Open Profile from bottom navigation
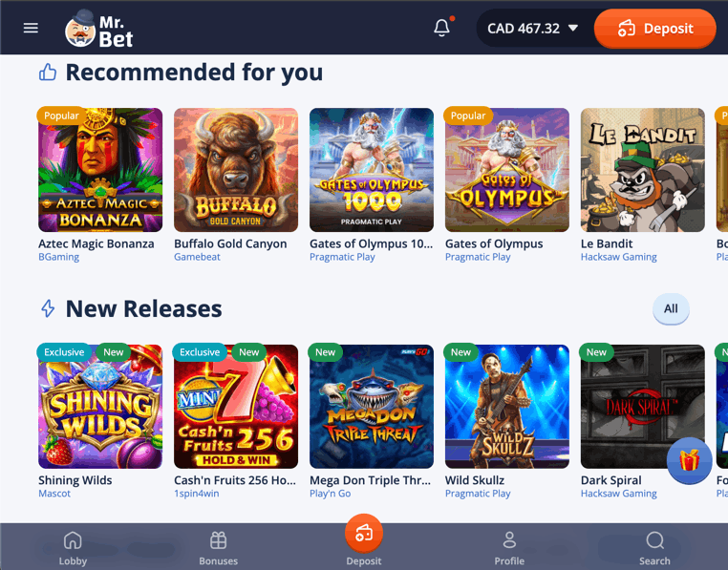Viewport: 728px width, 570px height. tap(509, 548)
